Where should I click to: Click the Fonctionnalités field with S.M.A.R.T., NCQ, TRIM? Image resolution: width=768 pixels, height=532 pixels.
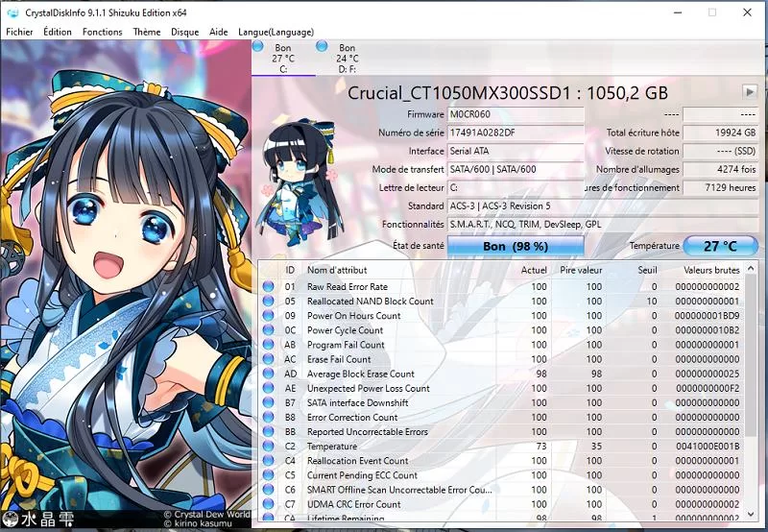[603, 225]
